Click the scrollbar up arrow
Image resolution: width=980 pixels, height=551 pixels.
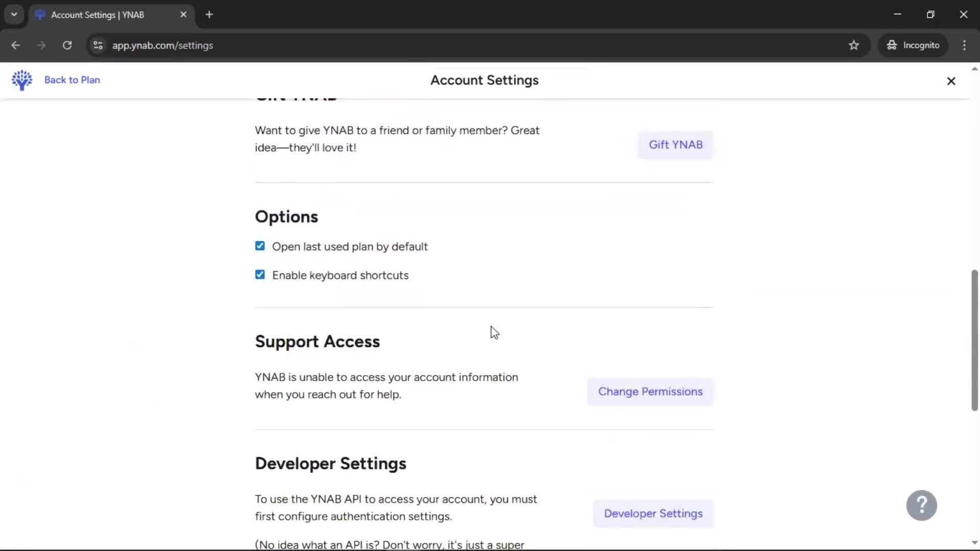(x=974, y=69)
